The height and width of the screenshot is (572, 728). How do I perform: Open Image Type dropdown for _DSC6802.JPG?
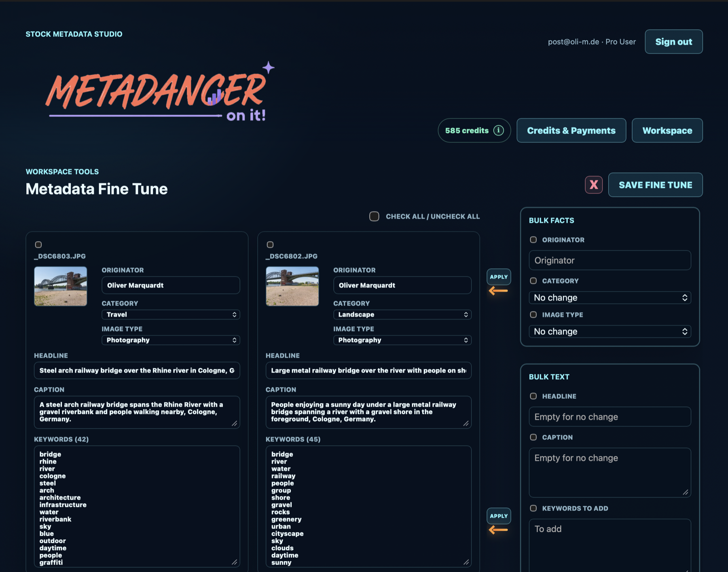click(x=402, y=340)
